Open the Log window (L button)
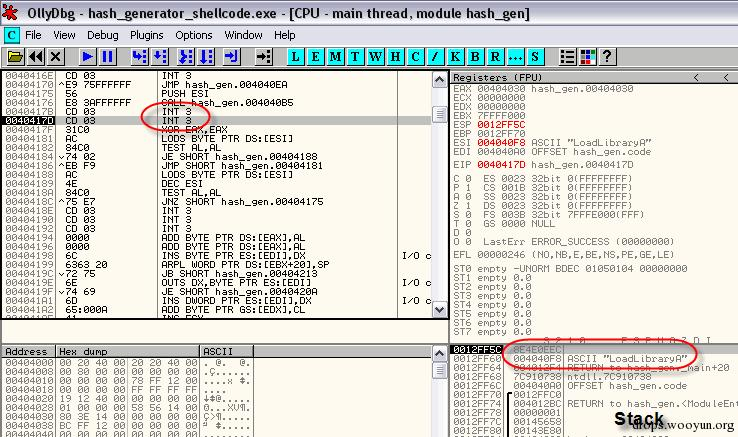Viewport: 738px width, 437px height. click(295, 57)
